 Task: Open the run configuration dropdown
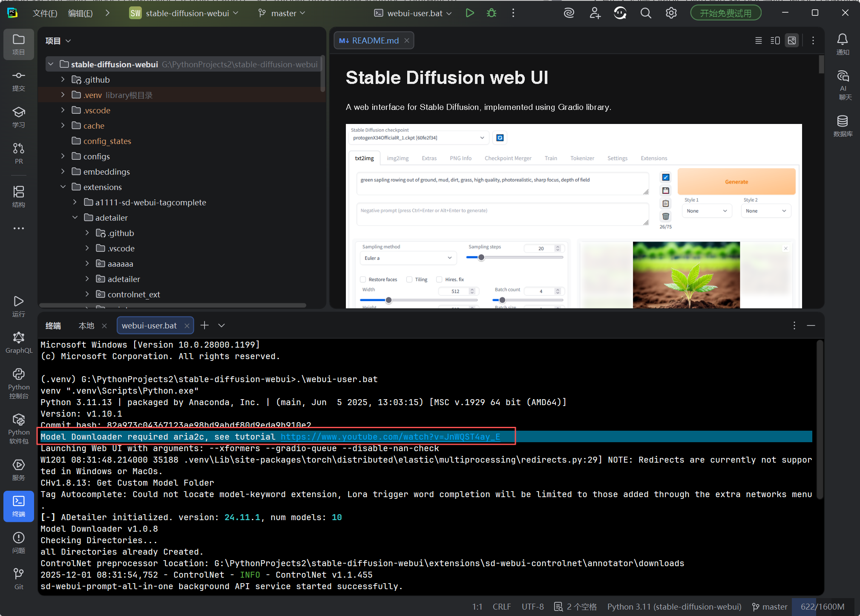click(x=411, y=13)
